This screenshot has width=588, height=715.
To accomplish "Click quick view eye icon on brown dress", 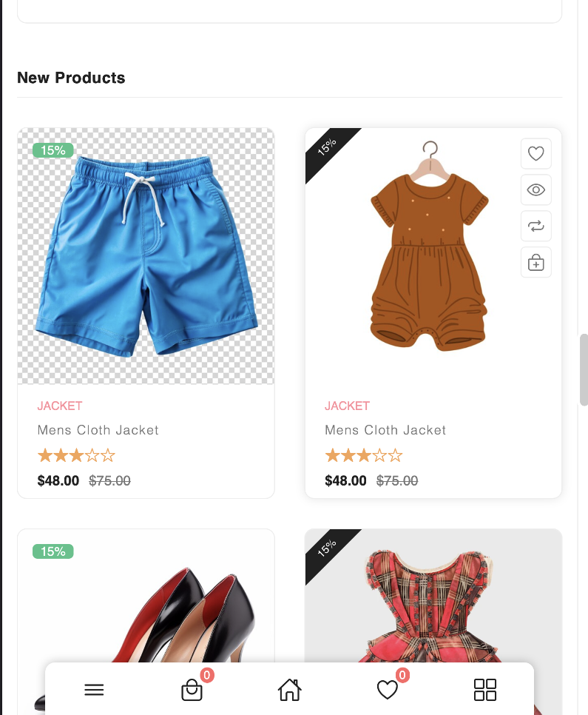I will (535, 190).
